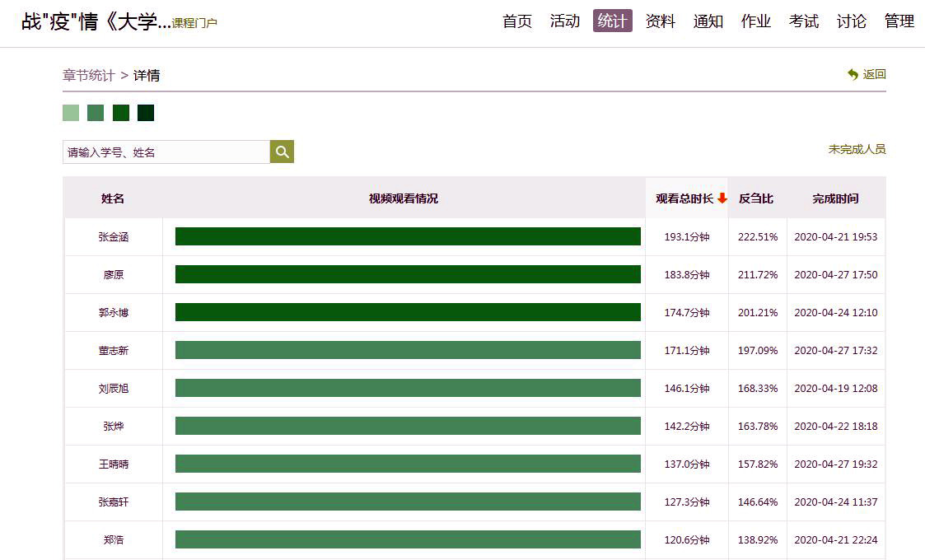Click the 章节统计 breadcrumb link

[89, 75]
